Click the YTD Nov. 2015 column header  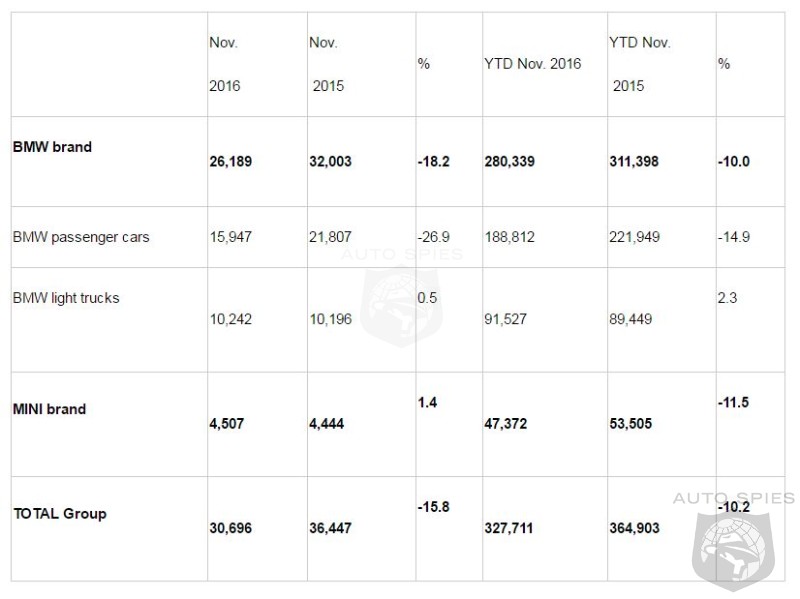[x=640, y=64]
